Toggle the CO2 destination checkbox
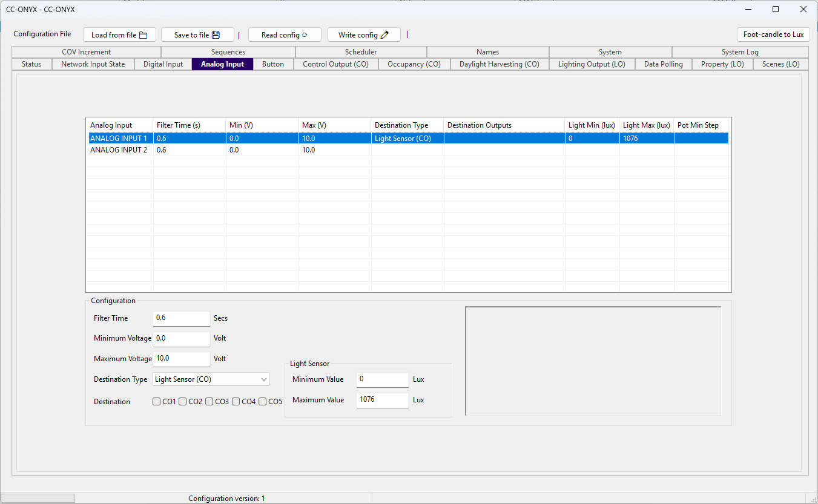This screenshot has height=504, width=818. (183, 402)
